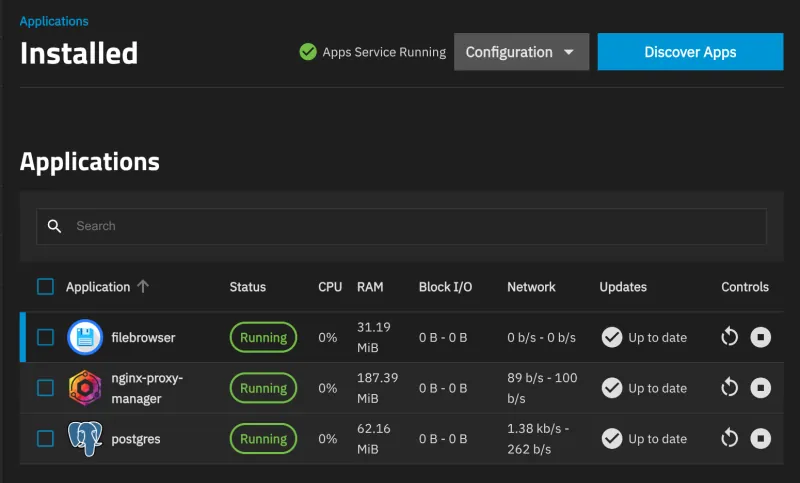Click the postgres elephant icon
800x483 pixels.
pos(85,438)
